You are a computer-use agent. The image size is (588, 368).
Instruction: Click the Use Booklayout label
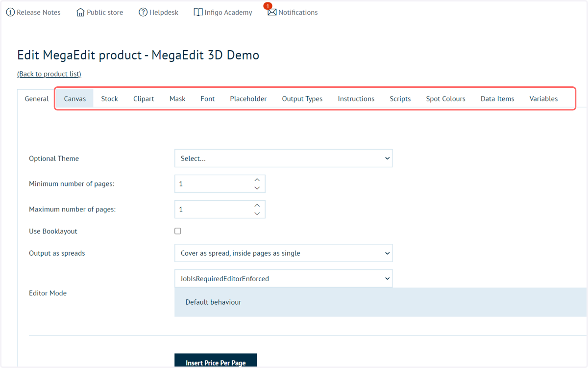53,231
